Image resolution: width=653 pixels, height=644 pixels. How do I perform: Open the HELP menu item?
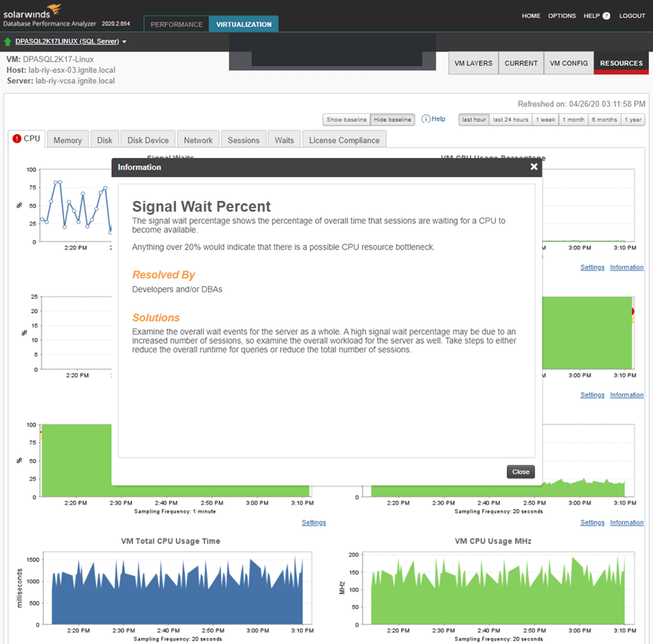coord(591,16)
